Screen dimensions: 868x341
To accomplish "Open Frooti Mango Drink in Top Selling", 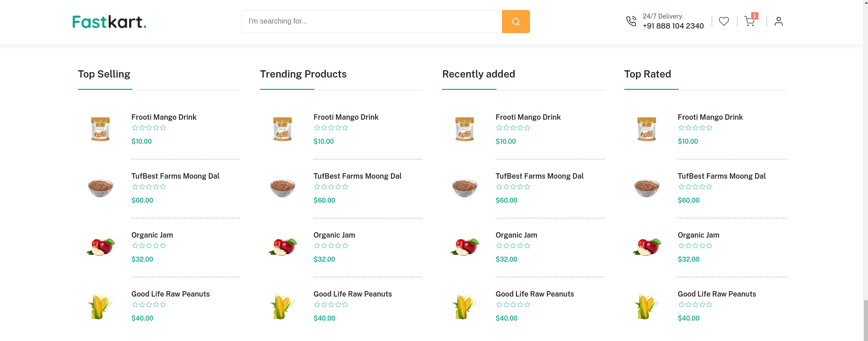I will (x=164, y=117).
